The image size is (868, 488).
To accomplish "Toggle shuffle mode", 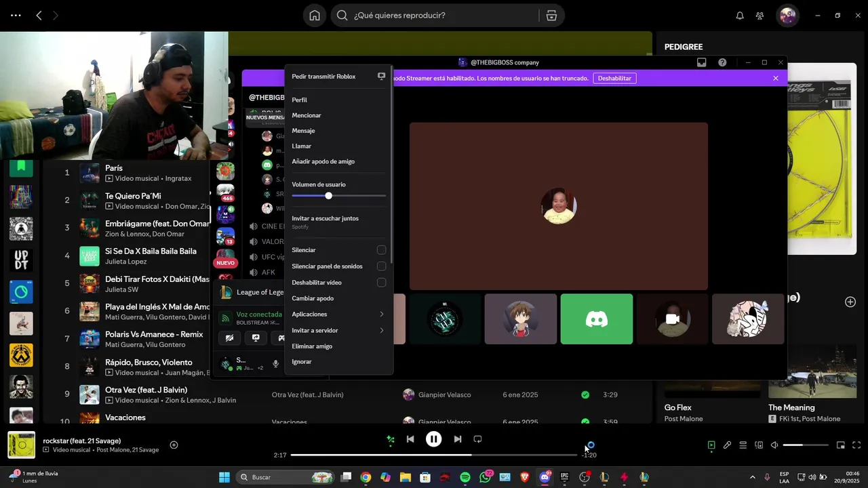I will coord(390,439).
